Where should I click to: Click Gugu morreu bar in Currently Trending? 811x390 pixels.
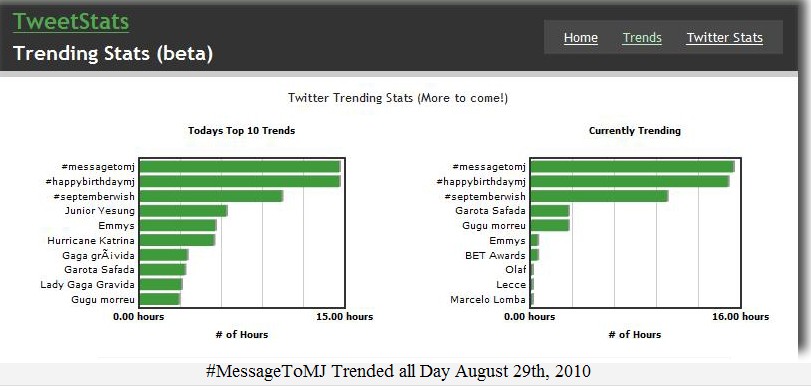(550, 226)
